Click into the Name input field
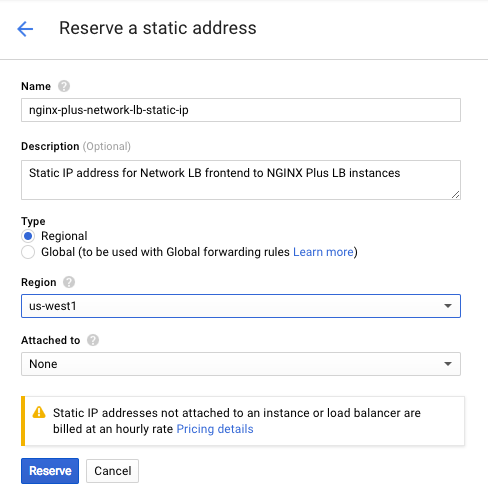This screenshot has height=496, width=488. point(241,110)
